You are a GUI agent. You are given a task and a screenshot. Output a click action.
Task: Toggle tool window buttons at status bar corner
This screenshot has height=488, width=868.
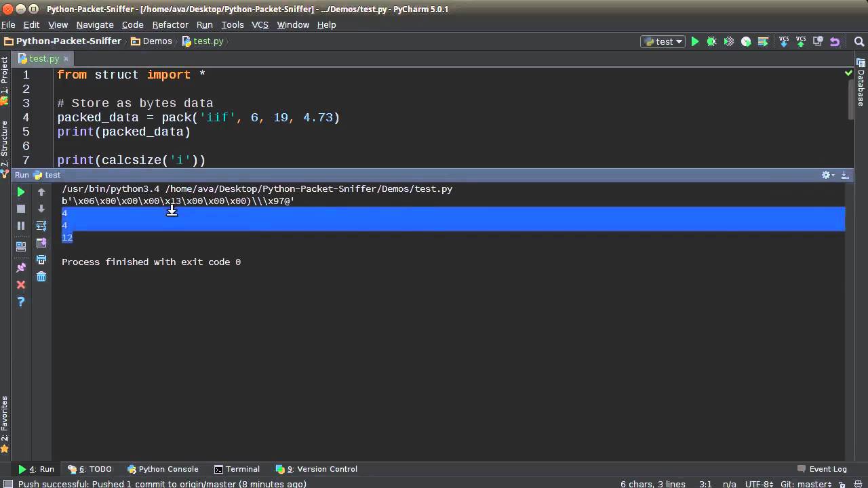[x=8, y=484]
